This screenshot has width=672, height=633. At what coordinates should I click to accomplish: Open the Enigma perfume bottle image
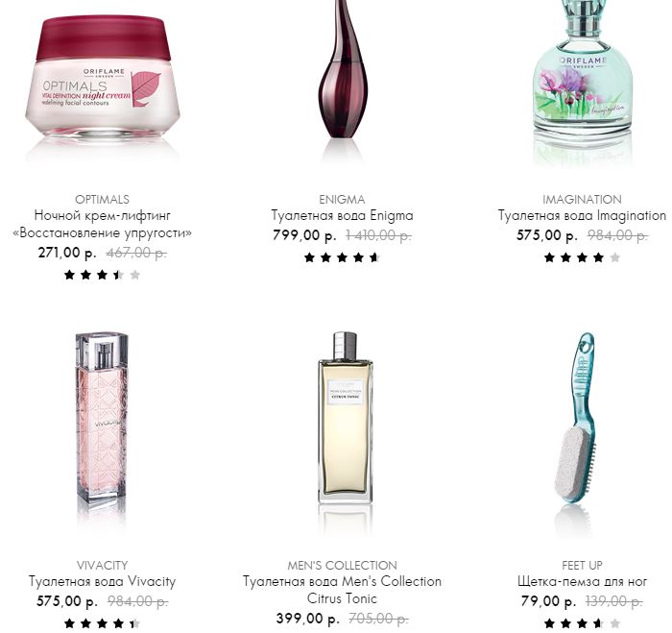[343, 77]
